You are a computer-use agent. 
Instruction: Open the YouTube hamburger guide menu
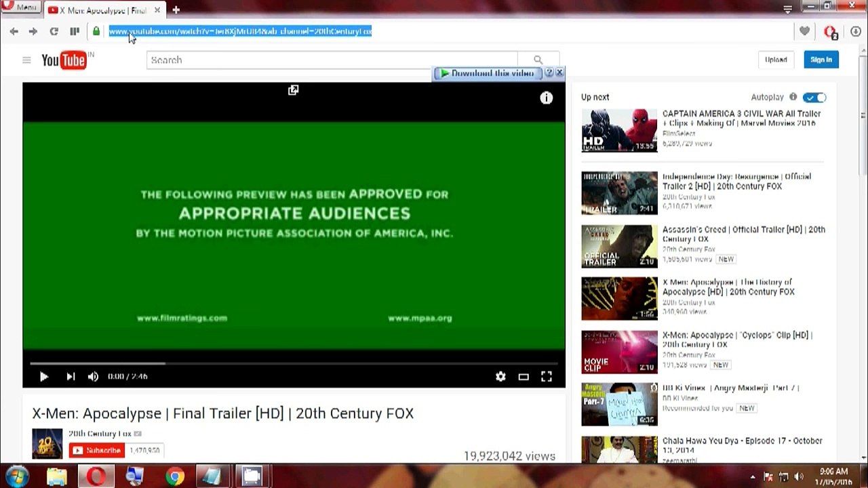[26, 60]
